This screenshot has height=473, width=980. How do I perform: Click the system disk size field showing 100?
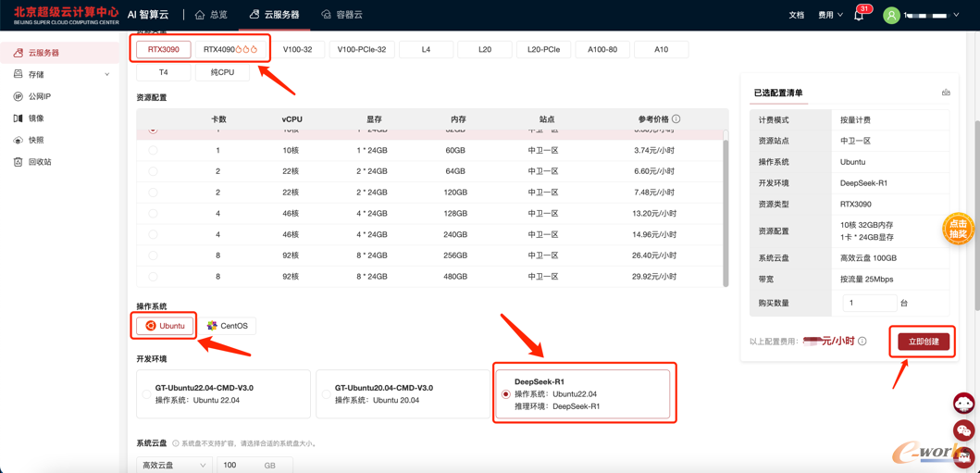pyautogui.click(x=254, y=466)
